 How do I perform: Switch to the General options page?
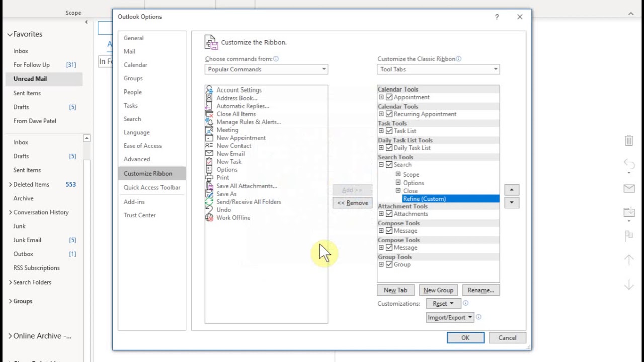[x=134, y=38]
